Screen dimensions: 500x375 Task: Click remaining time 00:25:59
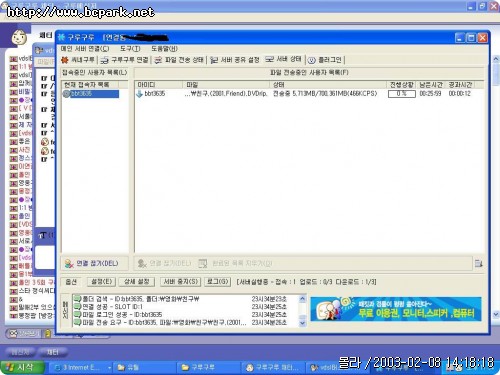pyautogui.click(x=430, y=94)
